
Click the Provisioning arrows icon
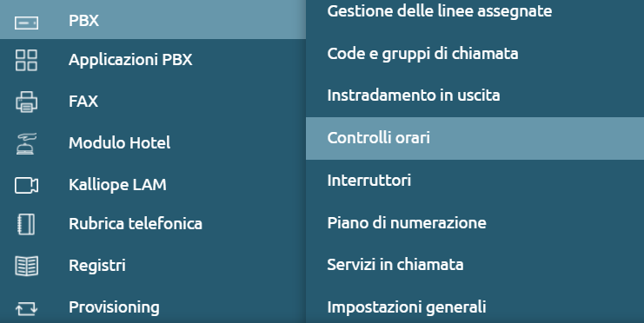[26, 308]
